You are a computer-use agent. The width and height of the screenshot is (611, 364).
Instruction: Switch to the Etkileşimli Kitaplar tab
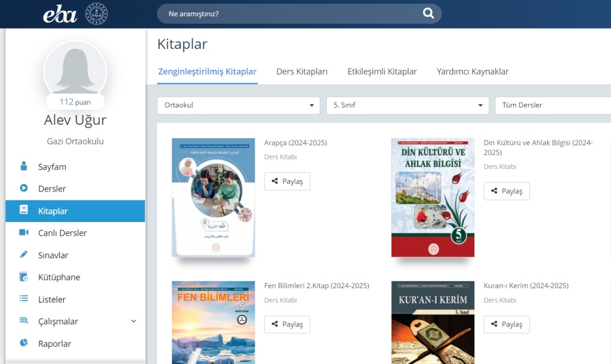pyautogui.click(x=382, y=72)
